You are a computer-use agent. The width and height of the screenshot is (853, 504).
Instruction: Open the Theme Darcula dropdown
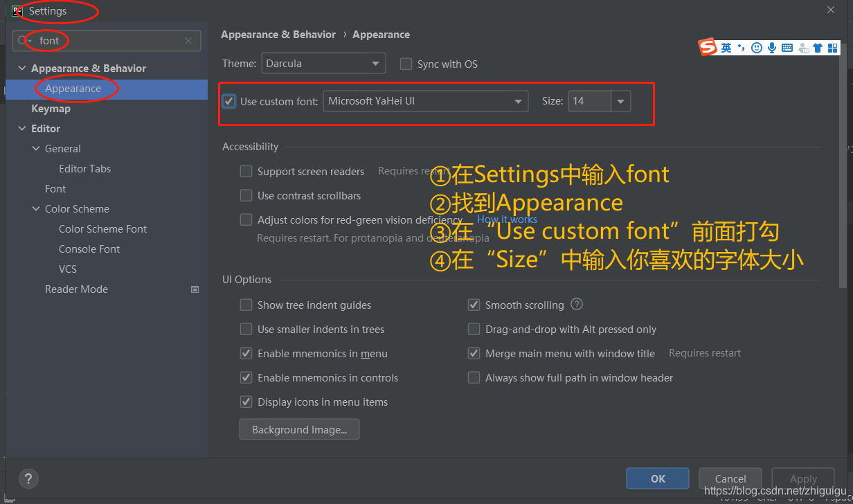pyautogui.click(x=323, y=64)
